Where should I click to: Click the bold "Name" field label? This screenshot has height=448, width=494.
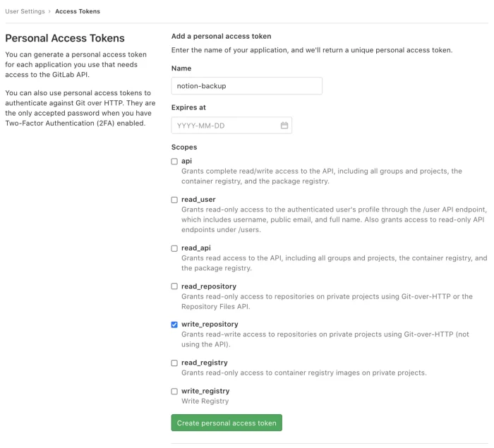[181, 68]
